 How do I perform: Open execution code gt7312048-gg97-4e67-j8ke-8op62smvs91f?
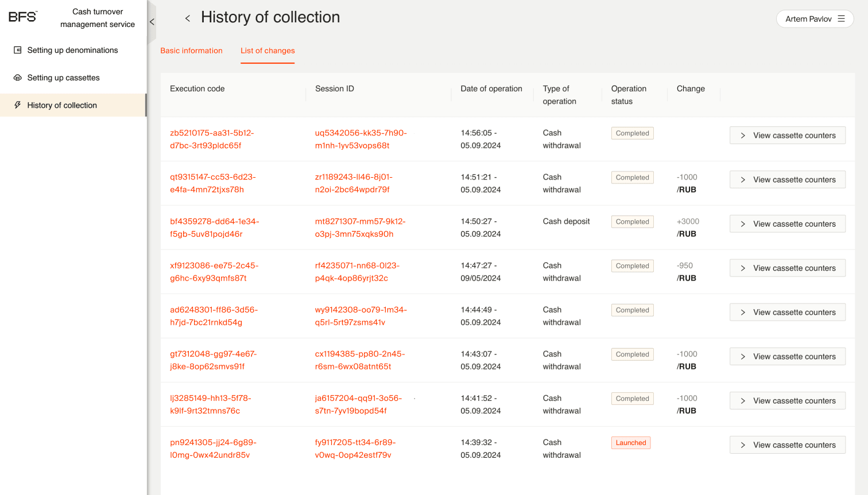point(214,360)
